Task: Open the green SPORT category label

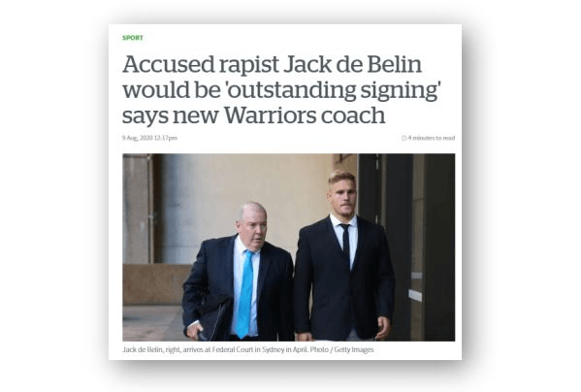Action: click(x=133, y=38)
